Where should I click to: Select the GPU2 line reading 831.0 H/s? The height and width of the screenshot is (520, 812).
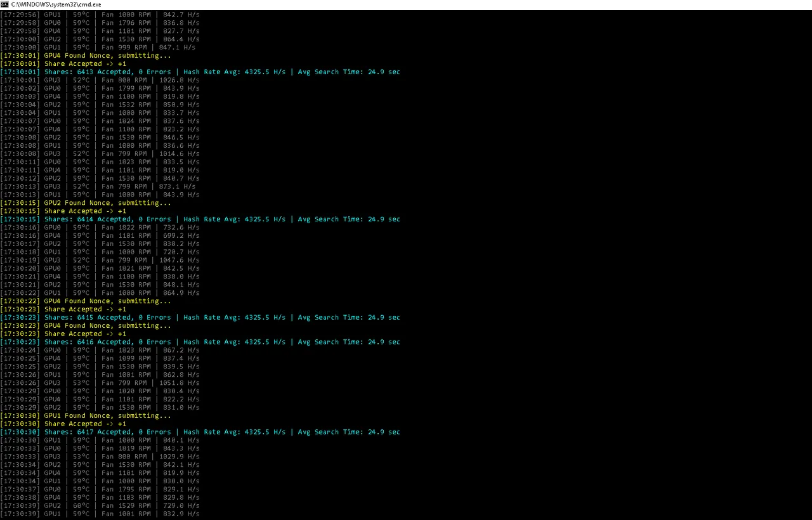[x=100, y=408]
